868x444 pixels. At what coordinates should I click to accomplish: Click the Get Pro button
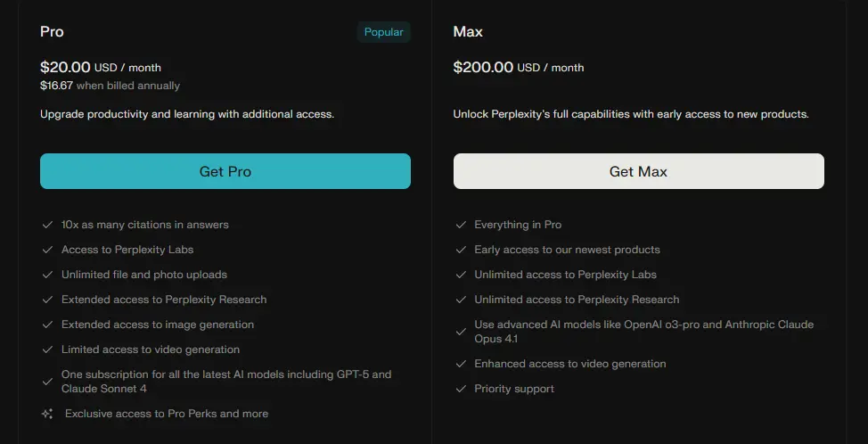pos(225,171)
